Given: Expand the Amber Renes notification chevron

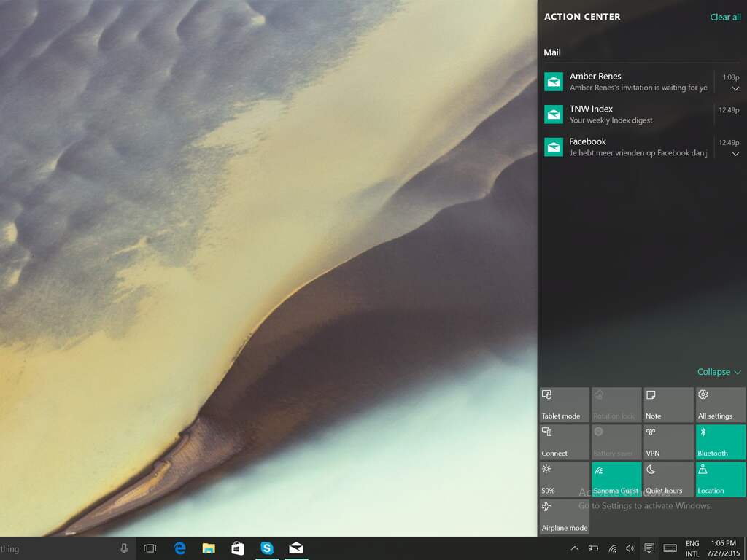Looking at the screenshot, I should tap(735, 88).
